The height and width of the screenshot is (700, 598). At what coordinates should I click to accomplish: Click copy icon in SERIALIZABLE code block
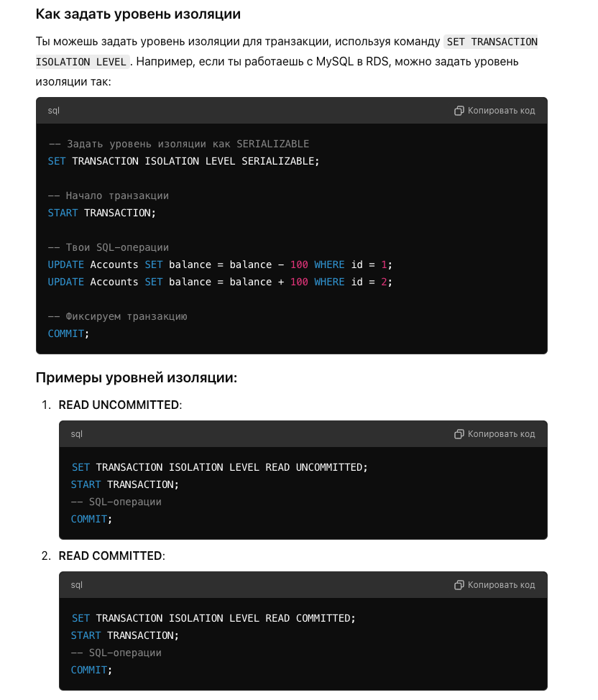point(459,111)
